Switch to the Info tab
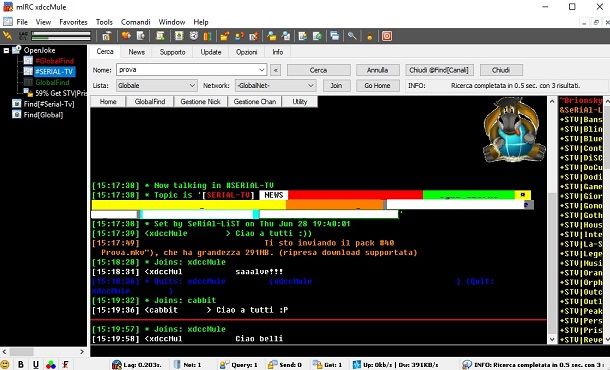This screenshot has width=610, height=370. 277,52
